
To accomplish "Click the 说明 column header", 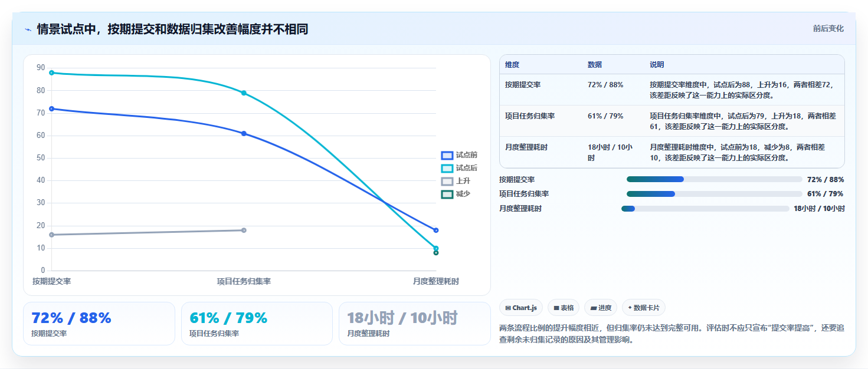I will point(657,65).
